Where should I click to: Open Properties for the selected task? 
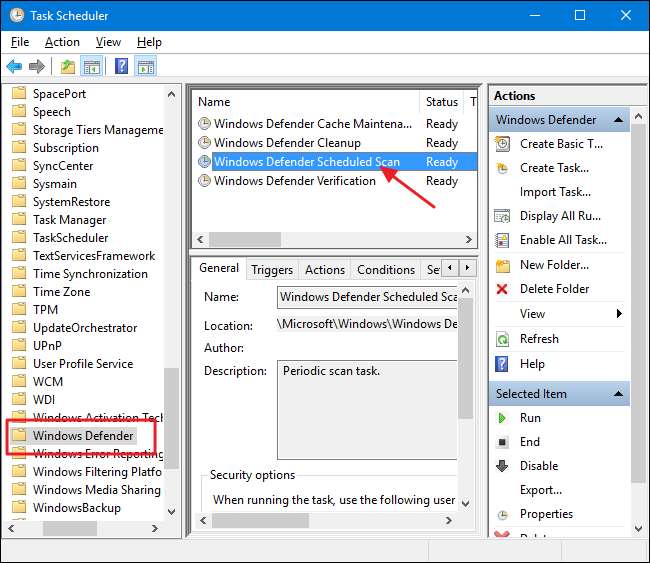click(546, 514)
